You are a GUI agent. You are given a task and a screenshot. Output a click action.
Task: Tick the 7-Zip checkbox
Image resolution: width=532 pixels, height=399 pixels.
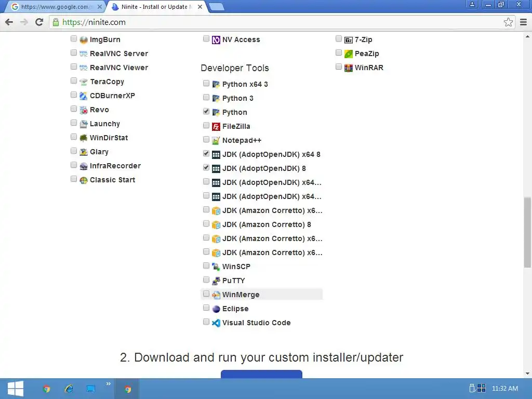pos(339,38)
